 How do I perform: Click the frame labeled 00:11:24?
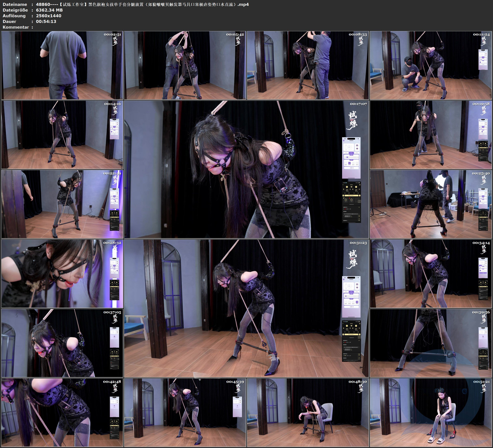[x=431, y=65]
